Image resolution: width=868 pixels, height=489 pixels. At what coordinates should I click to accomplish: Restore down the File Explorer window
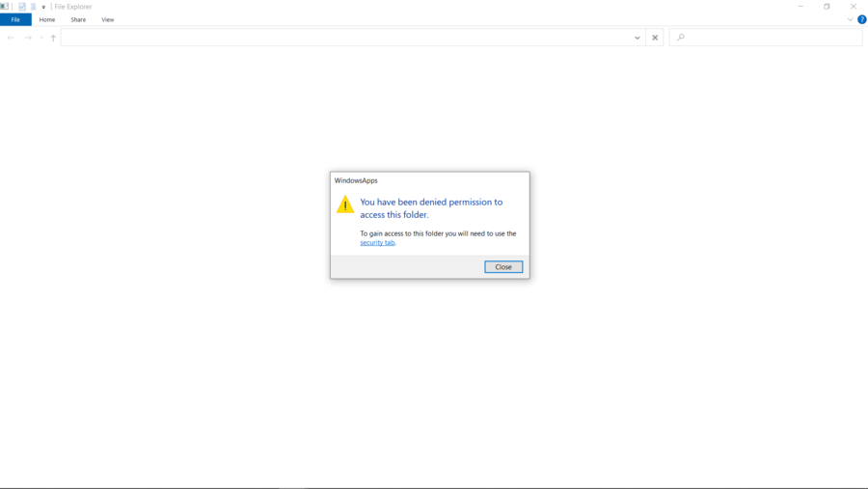tap(827, 7)
